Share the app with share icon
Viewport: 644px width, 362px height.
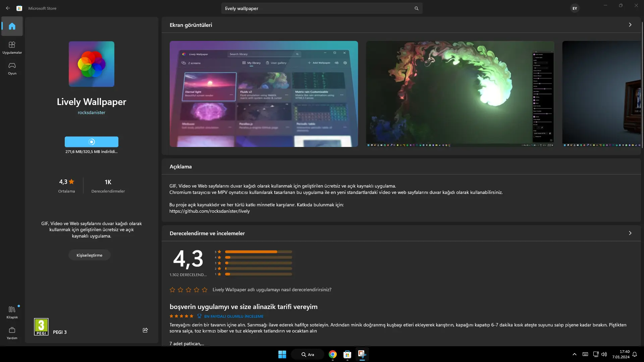(145, 330)
